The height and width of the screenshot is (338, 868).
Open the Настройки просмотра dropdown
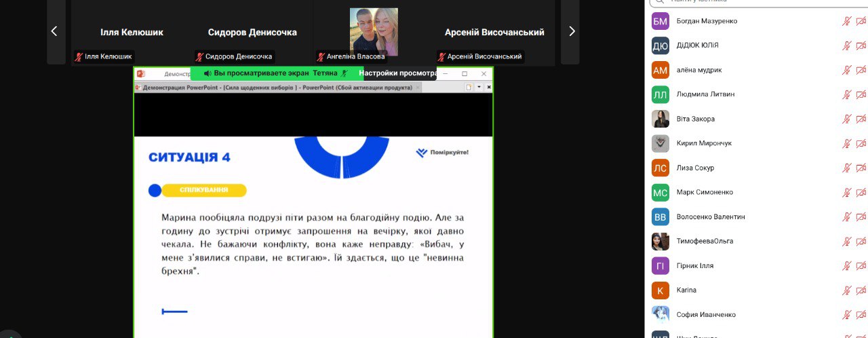(397, 73)
